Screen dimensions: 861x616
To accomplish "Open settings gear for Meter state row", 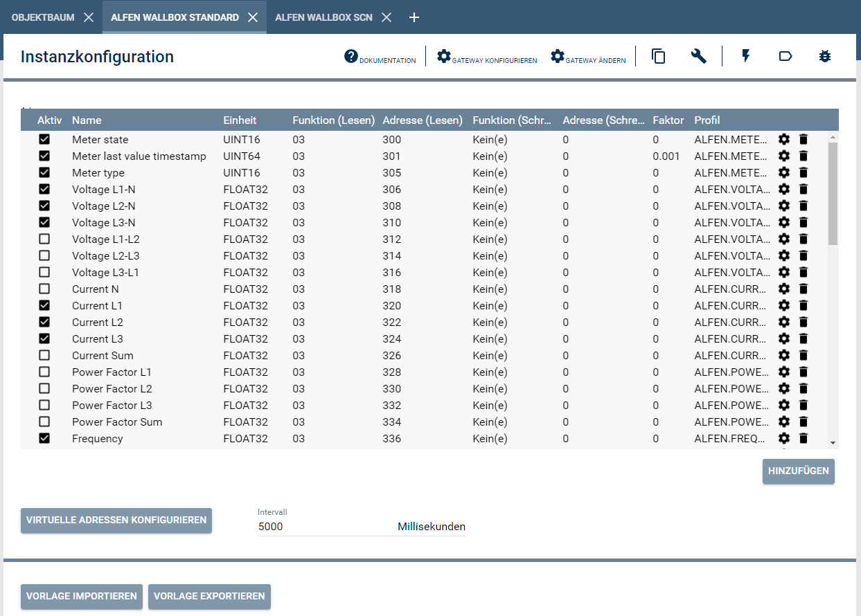I will coord(783,139).
